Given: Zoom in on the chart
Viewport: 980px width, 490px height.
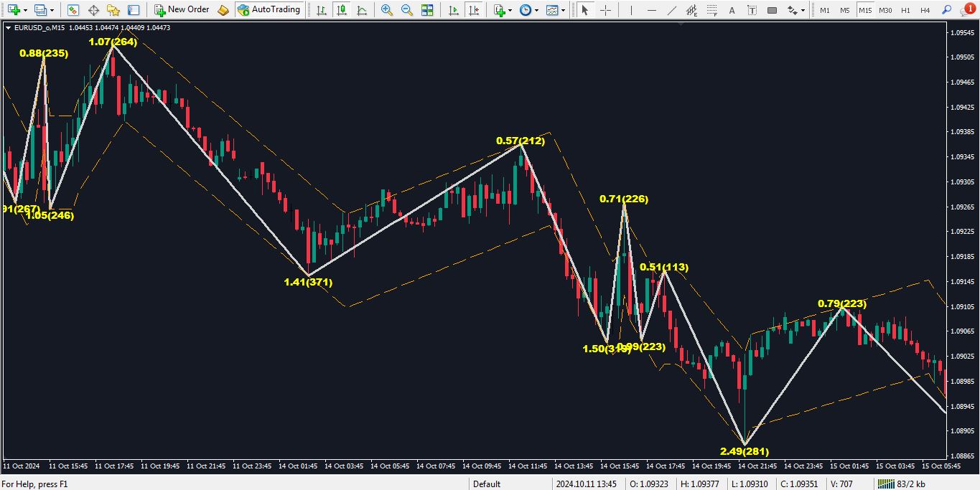Looking at the screenshot, I should pyautogui.click(x=387, y=10).
